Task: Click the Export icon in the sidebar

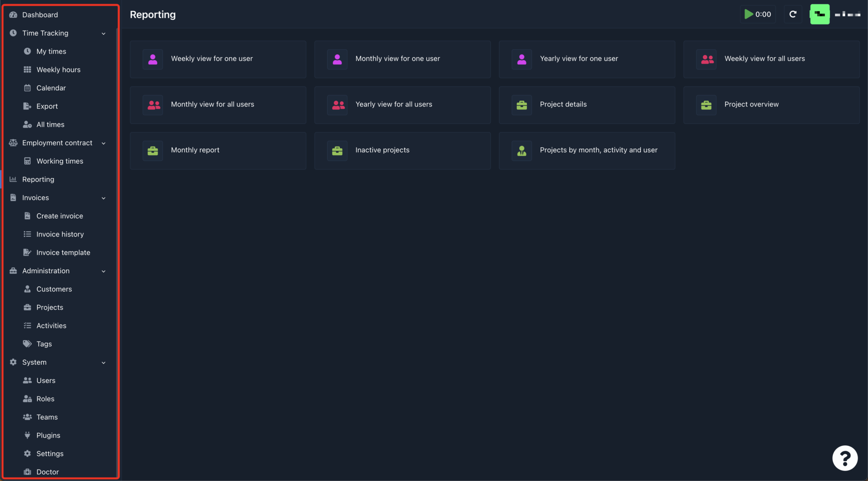Action: [27, 106]
